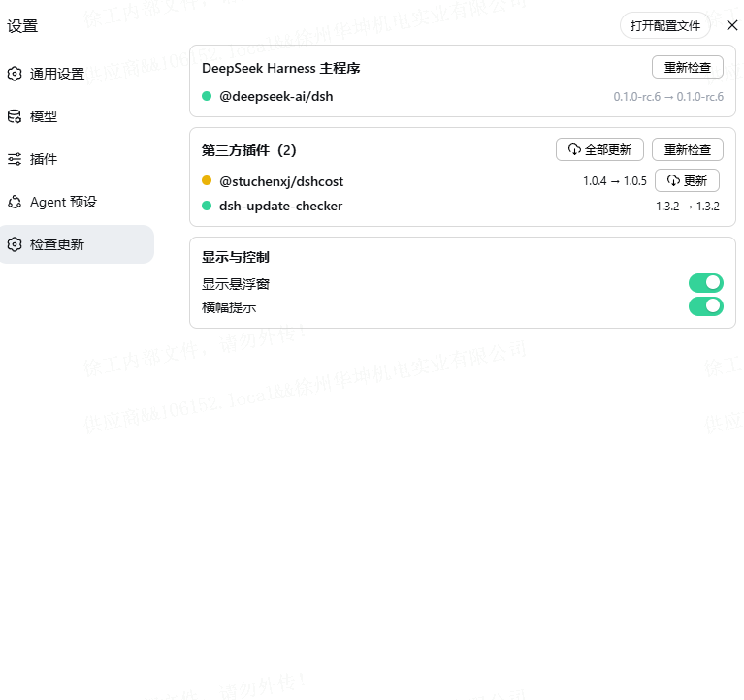Click 更新 button for @stuchenxj/dshcost

687,180
